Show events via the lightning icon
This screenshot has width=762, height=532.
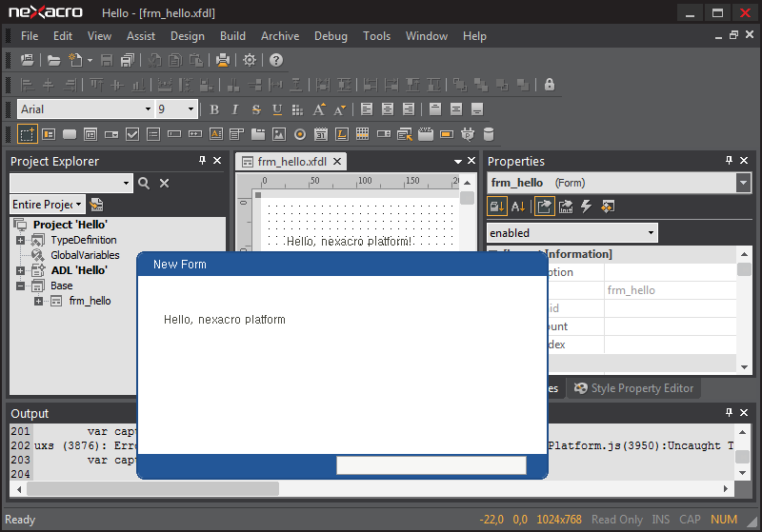click(x=587, y=207)
